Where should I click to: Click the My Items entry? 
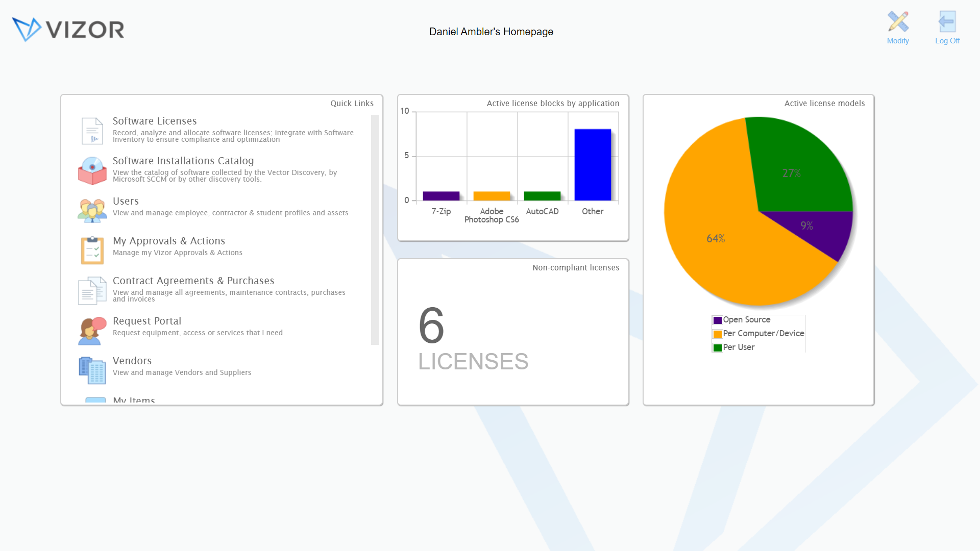pyautogui.click(x=133, y=400)
